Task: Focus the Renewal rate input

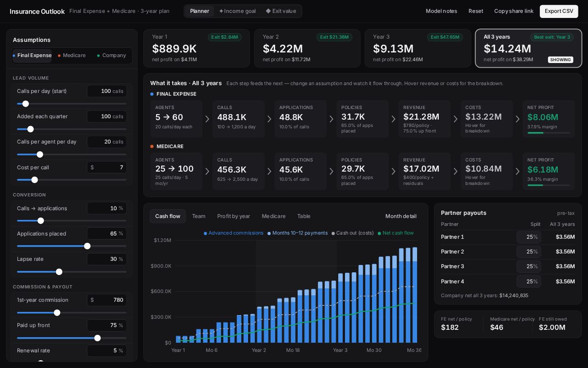Action: [x=107, y=351]
